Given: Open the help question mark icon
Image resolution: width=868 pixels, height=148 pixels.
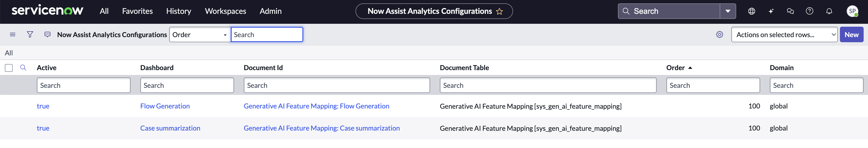Looking at the screenshot, I should pyautogui.click(x=809, y=11).
